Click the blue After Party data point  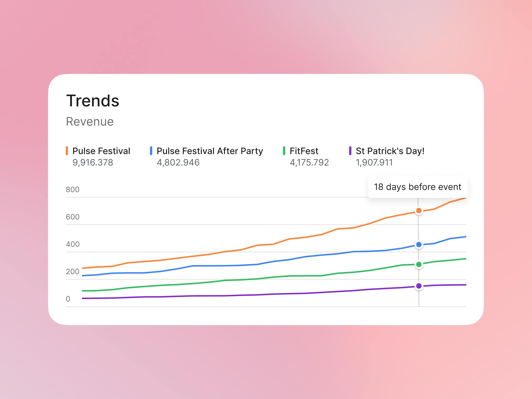(x=419, y=245)
